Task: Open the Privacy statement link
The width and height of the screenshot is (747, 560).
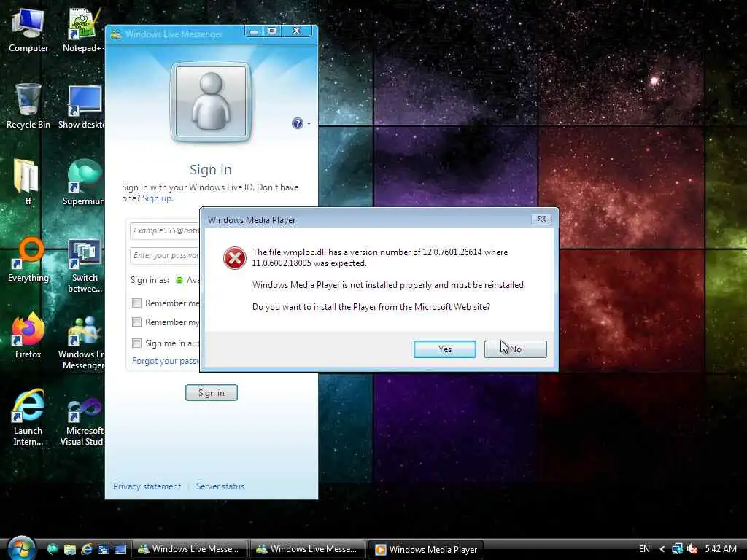Action: [x=147, y=486]
